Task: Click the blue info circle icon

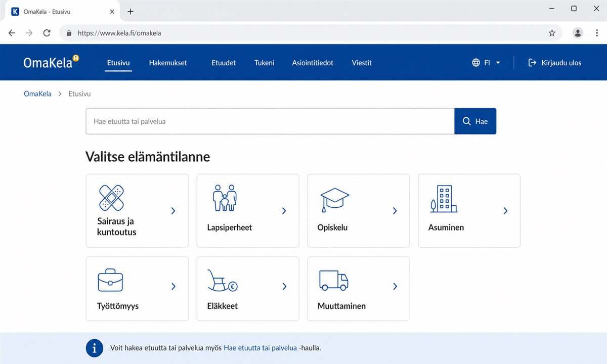Action: coord(95,348)
